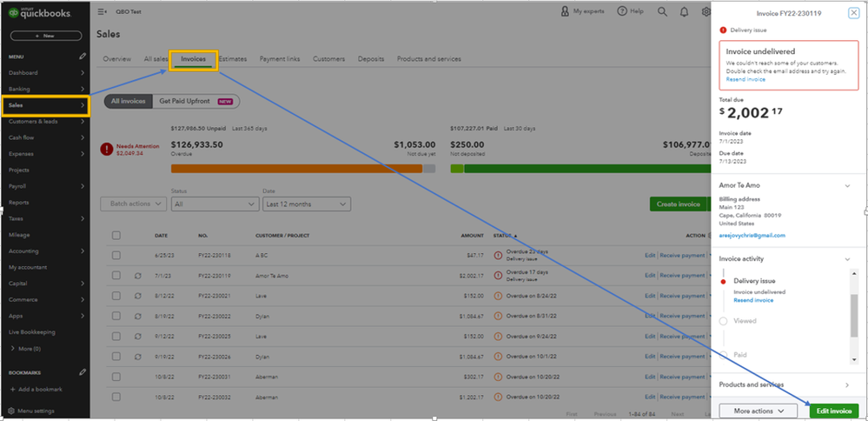Expand the Products and services section
The height and width of the screenshot is (421, 868).
click(847, 385)
